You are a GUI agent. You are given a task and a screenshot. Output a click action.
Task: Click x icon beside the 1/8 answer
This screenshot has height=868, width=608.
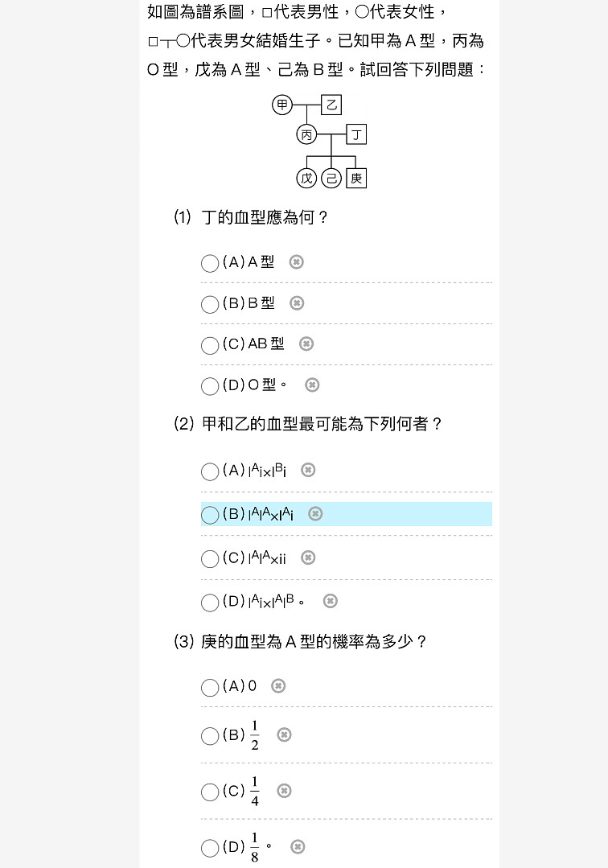pos(298,846)
